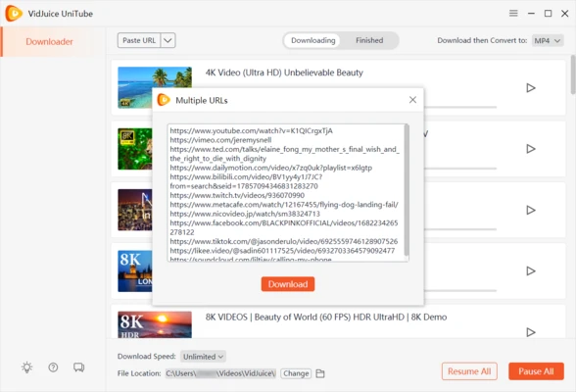Click the tiktok.com jasonderulo URL line

pos(284,241)
